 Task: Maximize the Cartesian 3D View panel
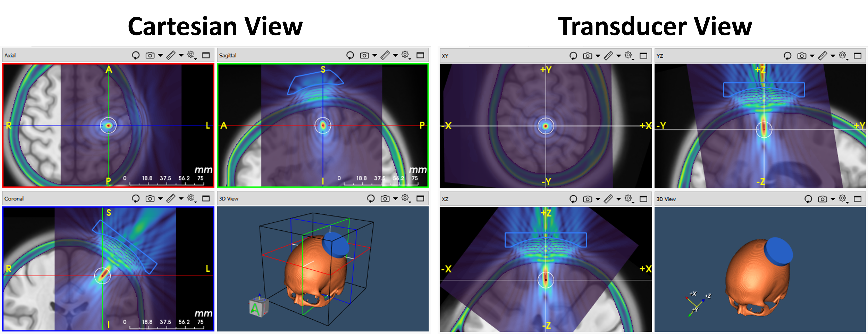(420, 199)
